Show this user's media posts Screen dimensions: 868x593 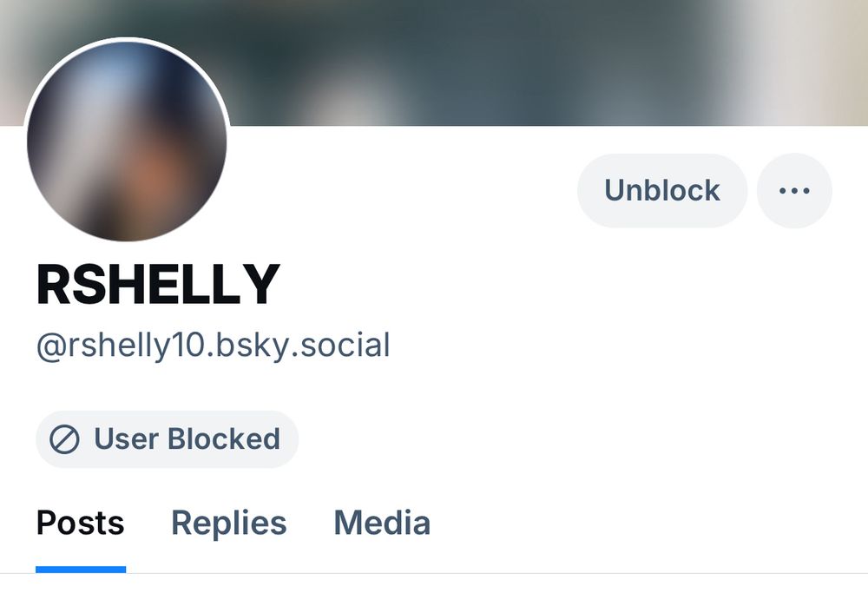[382, 523]
